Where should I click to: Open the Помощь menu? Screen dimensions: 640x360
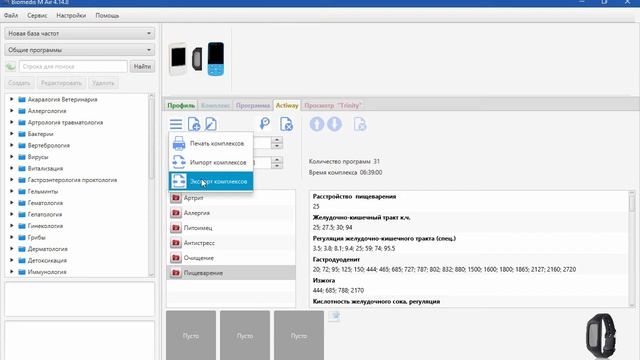click(x=107, y=16)
